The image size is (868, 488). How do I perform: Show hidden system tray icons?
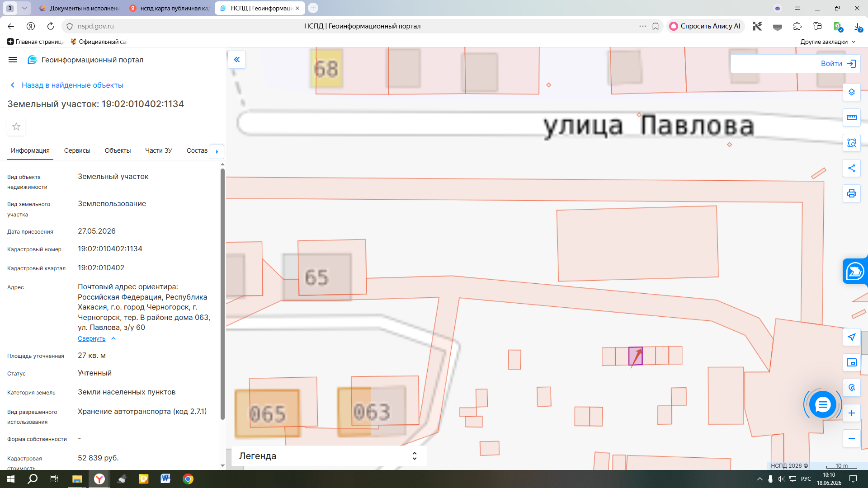(x=759, y=479)
